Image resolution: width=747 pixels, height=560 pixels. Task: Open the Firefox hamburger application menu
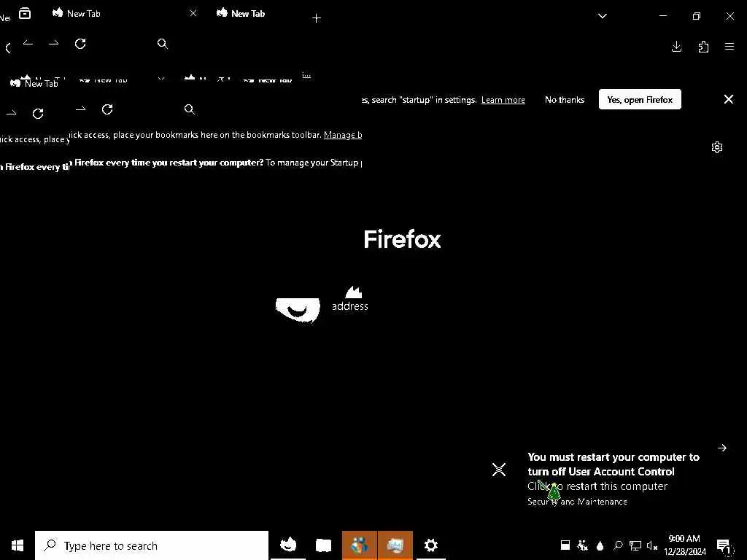click(729, 46)
